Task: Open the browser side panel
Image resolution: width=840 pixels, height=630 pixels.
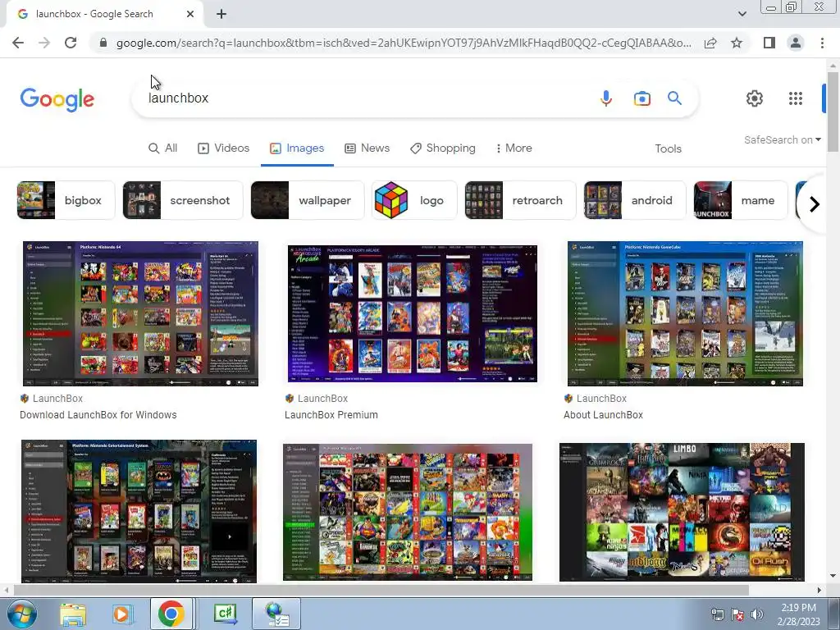Action: pos(769,43)
